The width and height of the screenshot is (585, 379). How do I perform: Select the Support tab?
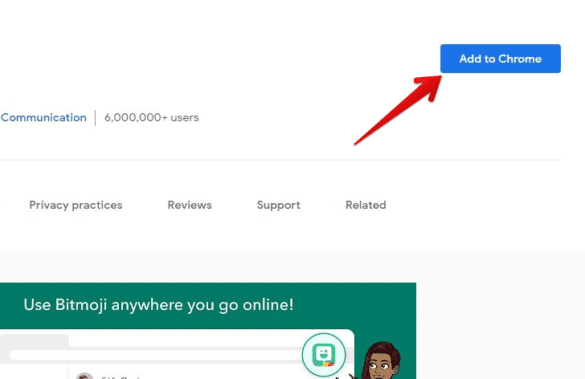tap(278, 205)
